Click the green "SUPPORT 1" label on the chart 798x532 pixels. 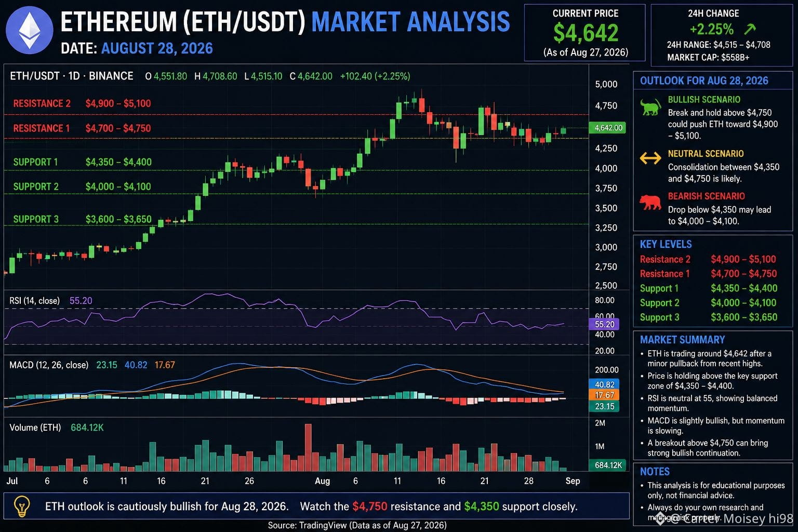click(35, 162)
